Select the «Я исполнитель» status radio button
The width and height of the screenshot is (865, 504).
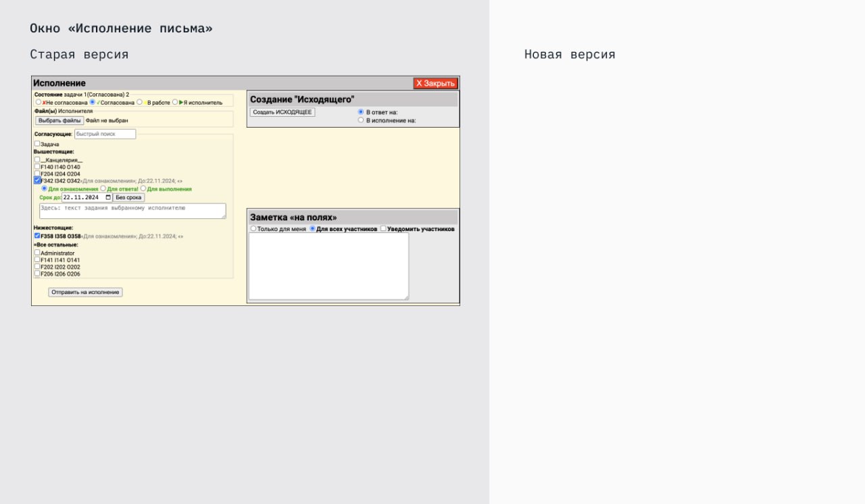coord(175,102)
